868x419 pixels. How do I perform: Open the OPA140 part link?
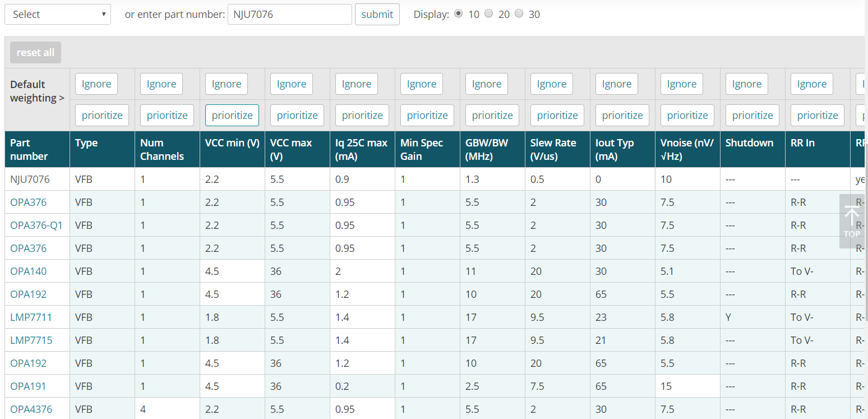(29, 271)
